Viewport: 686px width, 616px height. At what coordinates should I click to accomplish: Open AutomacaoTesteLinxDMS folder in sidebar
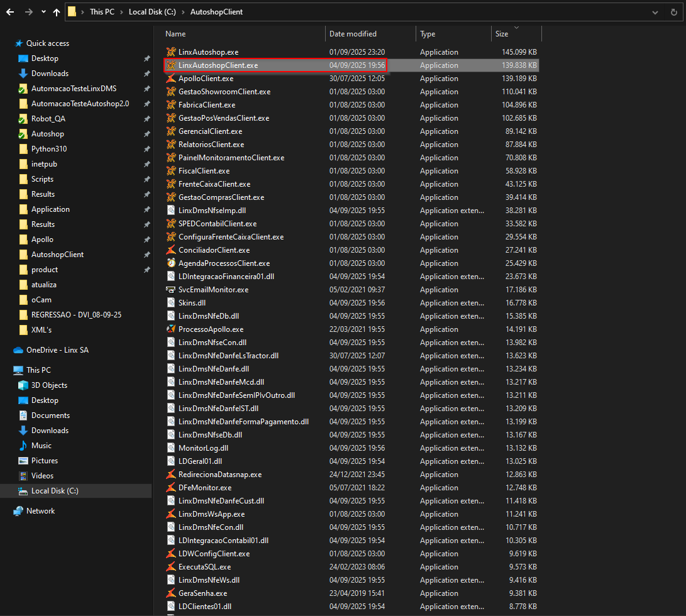(x=74, y=89)
